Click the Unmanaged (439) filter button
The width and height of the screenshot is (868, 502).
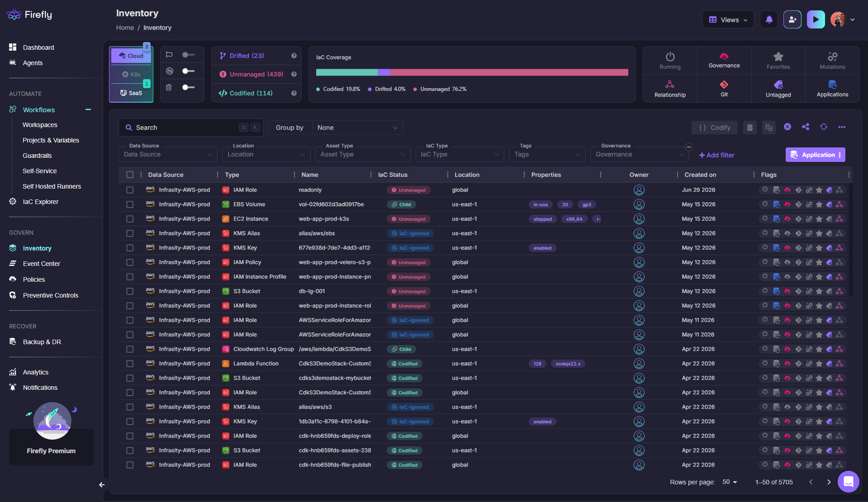(256, 74)
